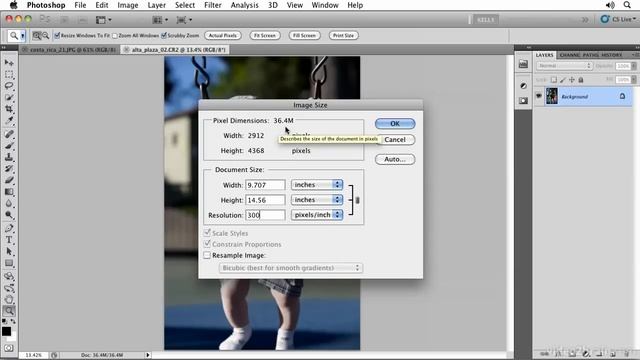Hide the Background layer eye icon

point(539,96)
